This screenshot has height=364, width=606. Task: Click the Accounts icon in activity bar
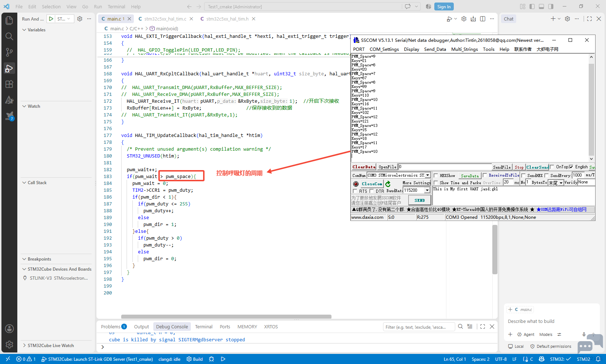pyautogui.click(x=9, y=329)
